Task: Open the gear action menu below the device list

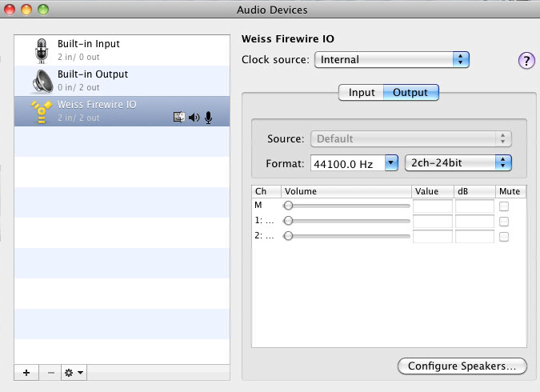Action: pos(74,372)
